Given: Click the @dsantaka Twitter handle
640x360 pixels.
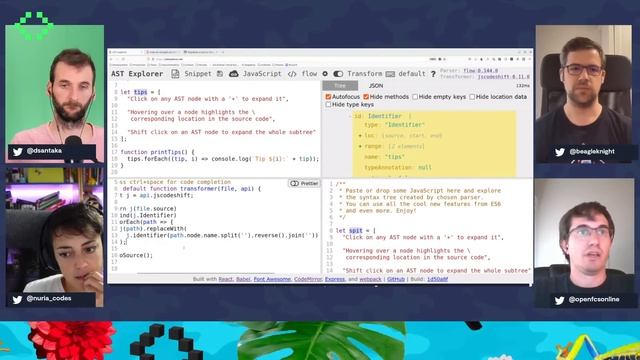Looking at the screenshot, I should click(44, 151).
